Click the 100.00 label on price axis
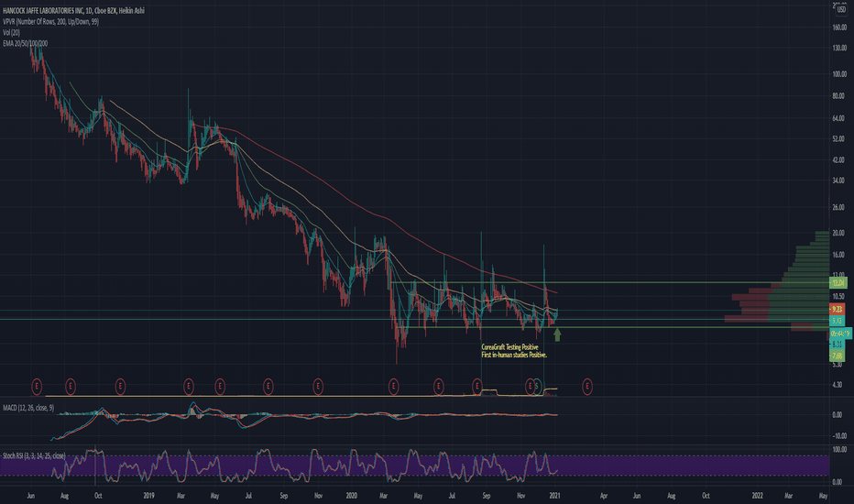This screenshot has width=854, height=504. tap(839, 74)
